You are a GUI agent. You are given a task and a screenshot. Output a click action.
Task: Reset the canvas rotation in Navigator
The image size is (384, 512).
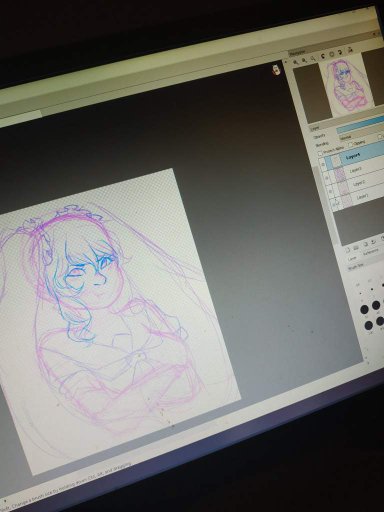click(331, 54)
